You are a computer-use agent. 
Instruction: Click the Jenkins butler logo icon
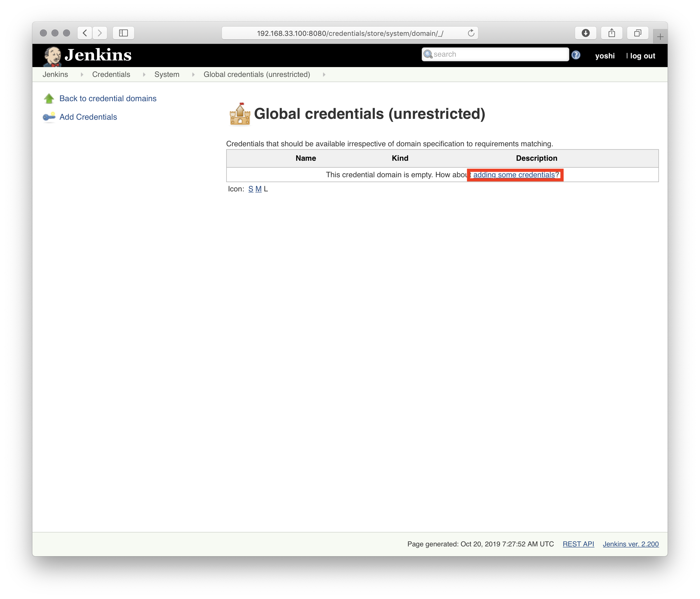pos(52,56)
